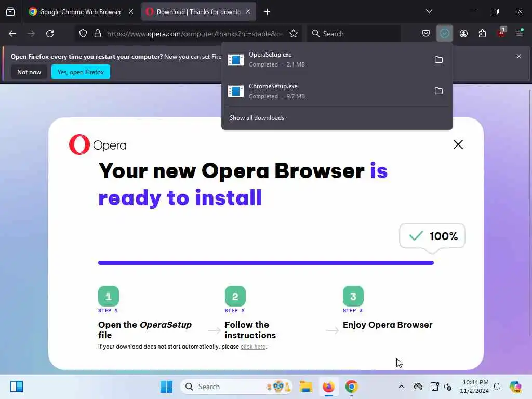Click Show all downloads

click(257, 118)
